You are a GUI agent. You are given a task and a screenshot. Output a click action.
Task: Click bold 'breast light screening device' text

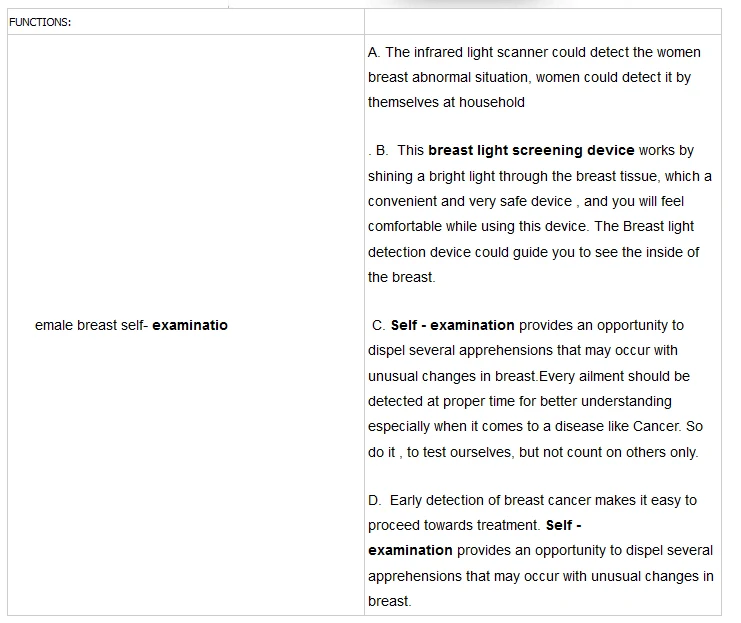(x=531, y=150)
